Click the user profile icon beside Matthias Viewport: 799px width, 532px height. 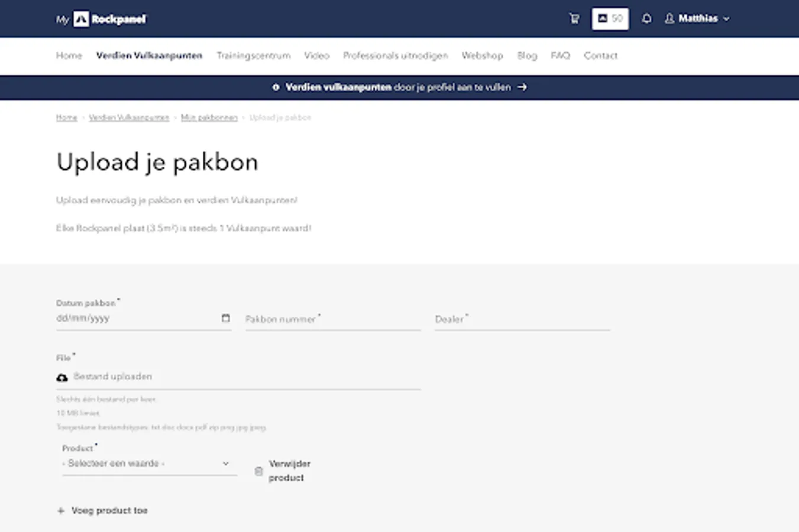[669, 19]
